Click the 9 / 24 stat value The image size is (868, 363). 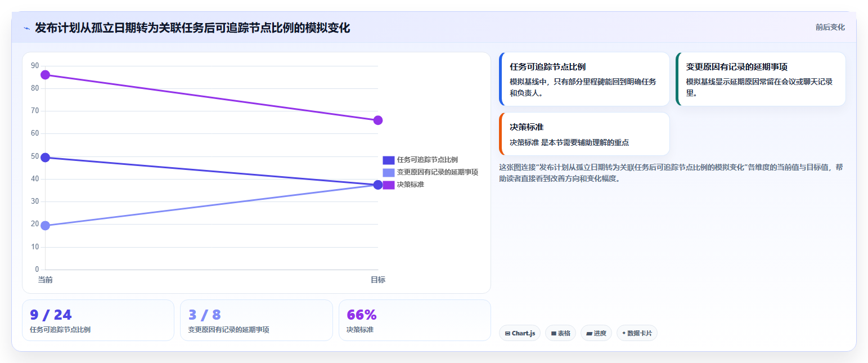[x=51, y=315]
